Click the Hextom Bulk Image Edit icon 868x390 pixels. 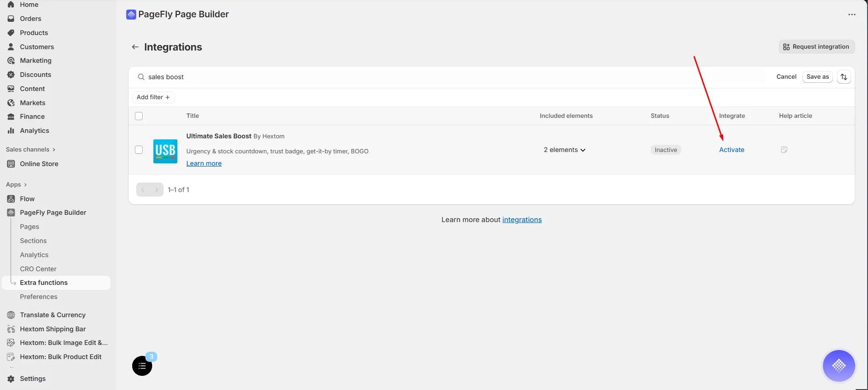coord(11,343)
